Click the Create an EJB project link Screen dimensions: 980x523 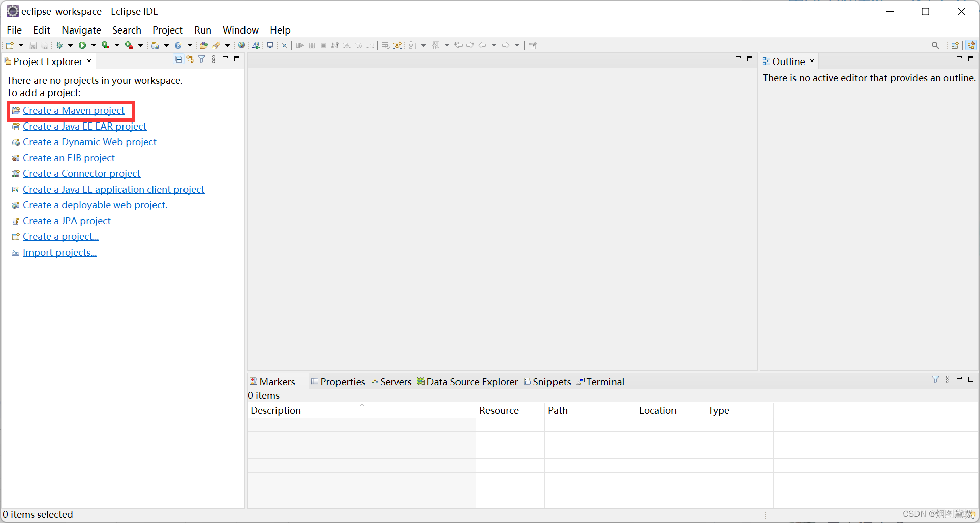point(69,158)
